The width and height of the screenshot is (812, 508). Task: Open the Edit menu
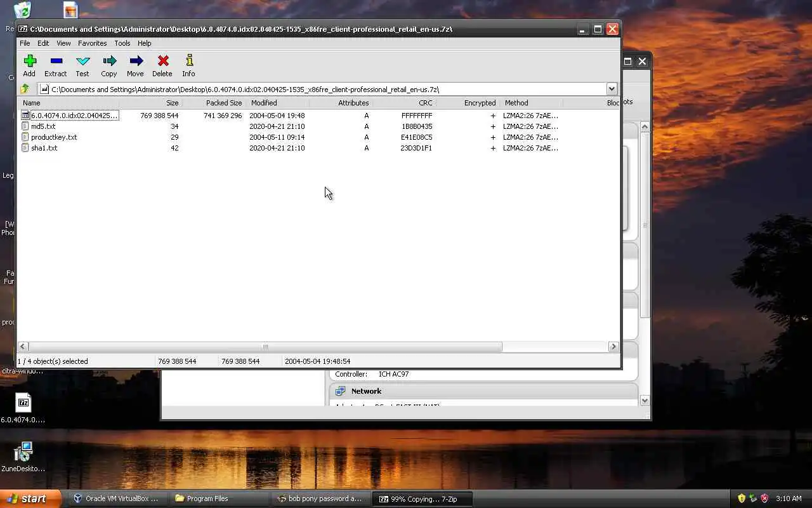pos(43,43)
